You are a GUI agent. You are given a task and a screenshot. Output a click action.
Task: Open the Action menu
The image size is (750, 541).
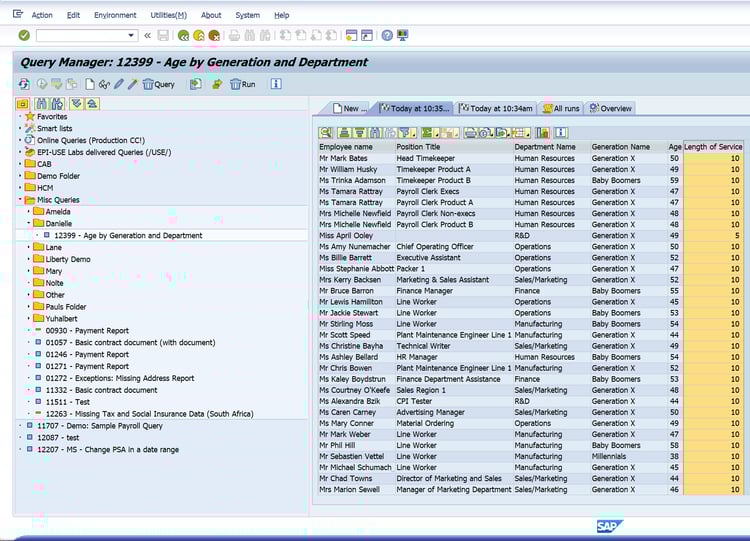point(42,15)
